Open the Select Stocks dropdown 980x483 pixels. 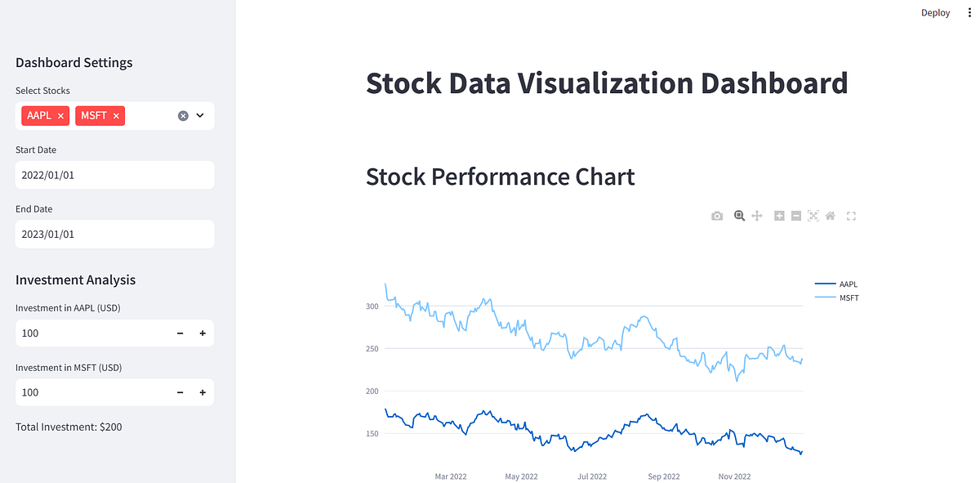tap(198, 115)
